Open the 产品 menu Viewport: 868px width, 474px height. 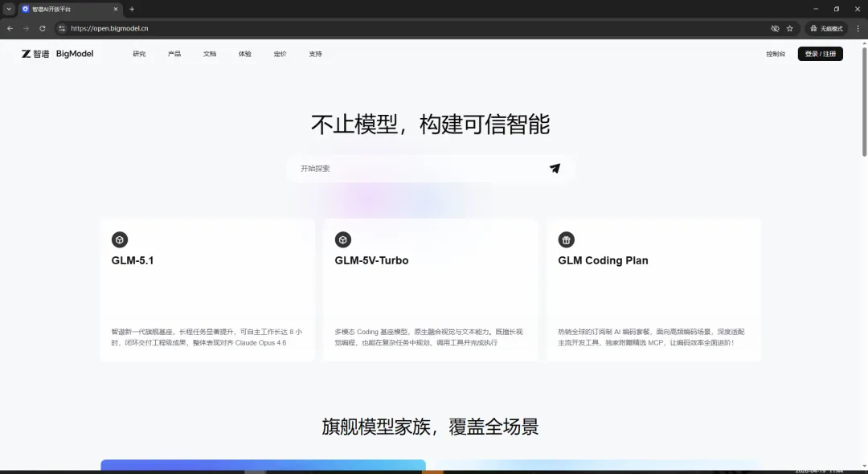pos(174,54)
